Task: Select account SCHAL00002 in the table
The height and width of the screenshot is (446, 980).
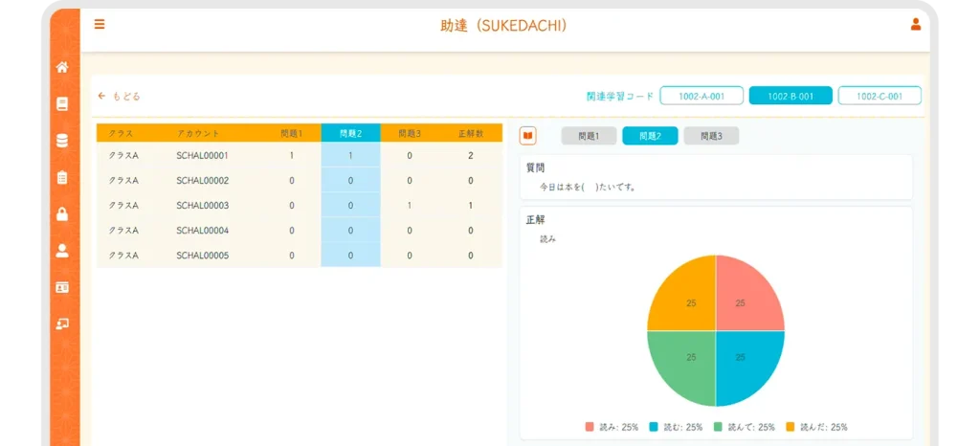Action: [203, 181]
